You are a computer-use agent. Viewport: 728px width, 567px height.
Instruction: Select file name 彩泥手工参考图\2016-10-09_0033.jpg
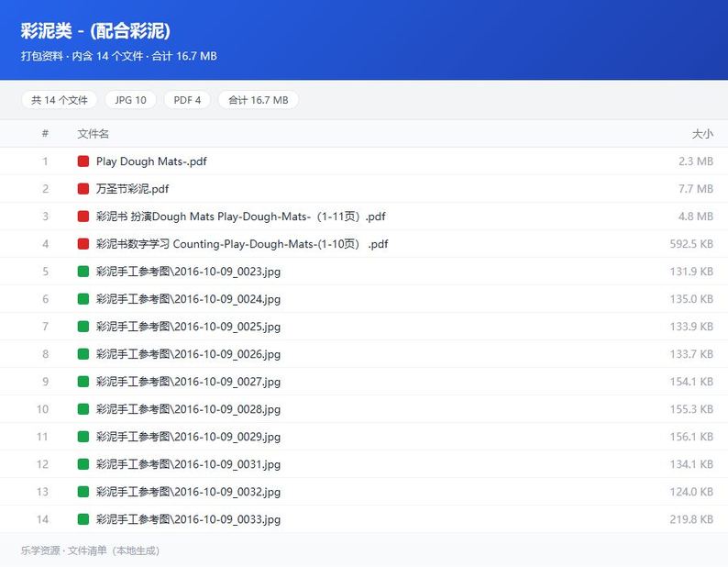tap(188, 519)
